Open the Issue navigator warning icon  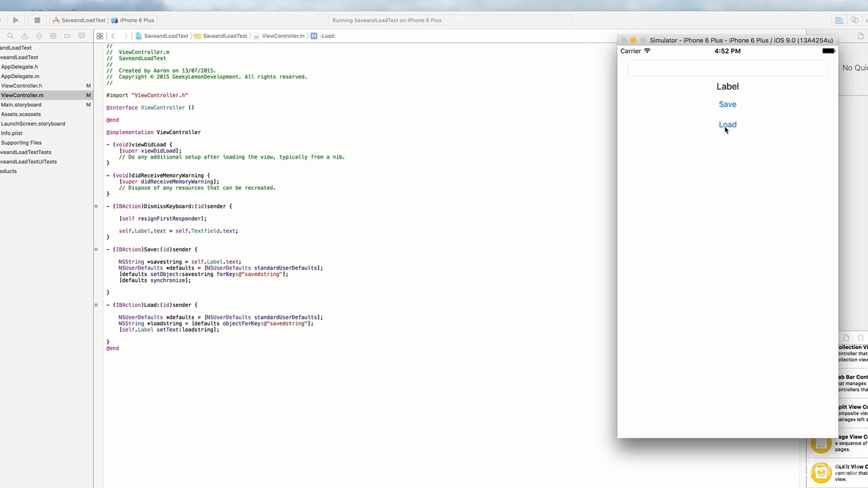point(25,36)
